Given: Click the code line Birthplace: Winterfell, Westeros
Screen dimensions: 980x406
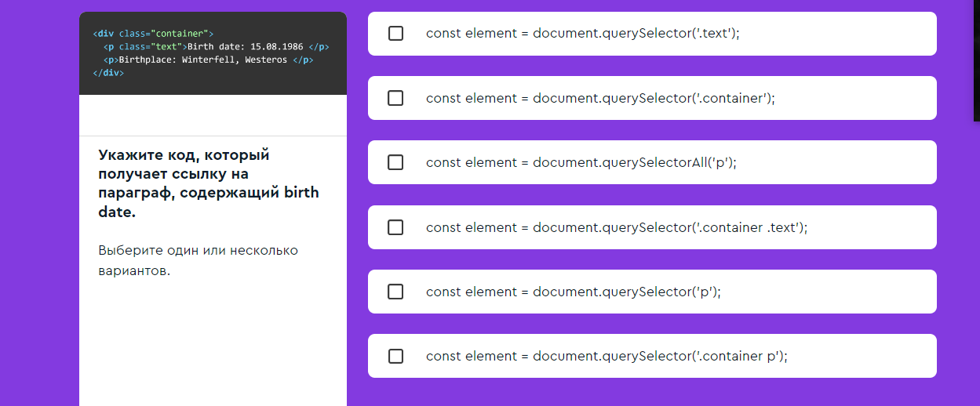Looking at the screenshot, I should coord(209,60).
